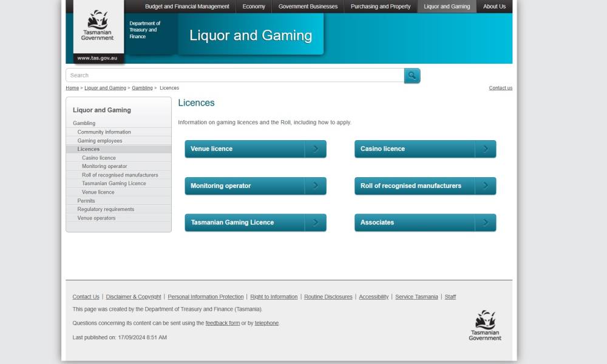Screen dimensions: 607x364
Task: Click arrow on Roll of recognised manufacturers tile
Action: pyautogui.click(x=485, y=186)
